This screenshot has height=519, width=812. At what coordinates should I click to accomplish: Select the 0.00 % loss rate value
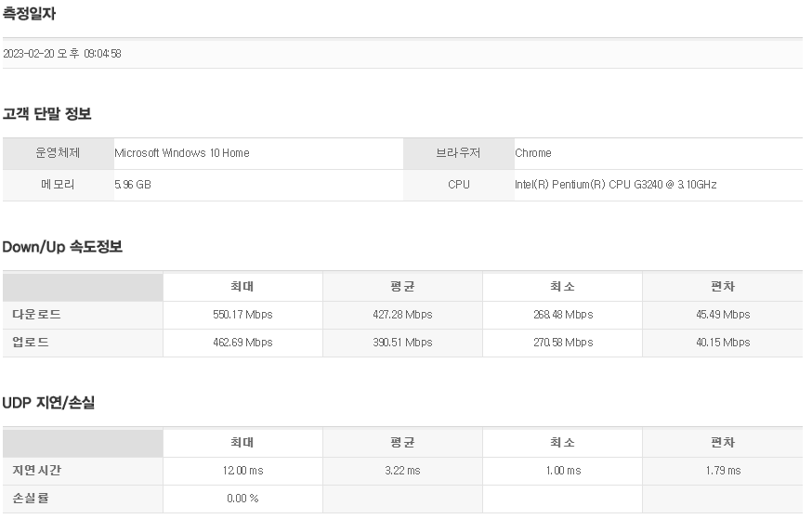[242, 499]
